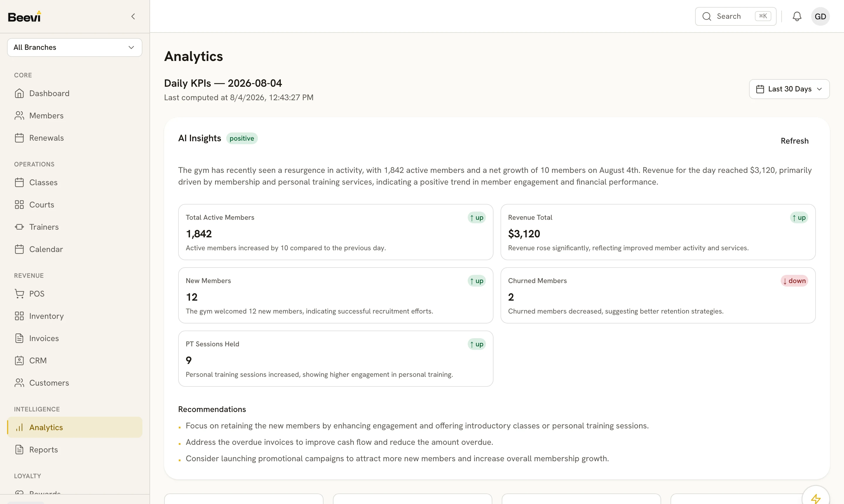This screenshot has height=504, width=844.
Task: Open the All Branches dropdown
Action: coord(74,47)
